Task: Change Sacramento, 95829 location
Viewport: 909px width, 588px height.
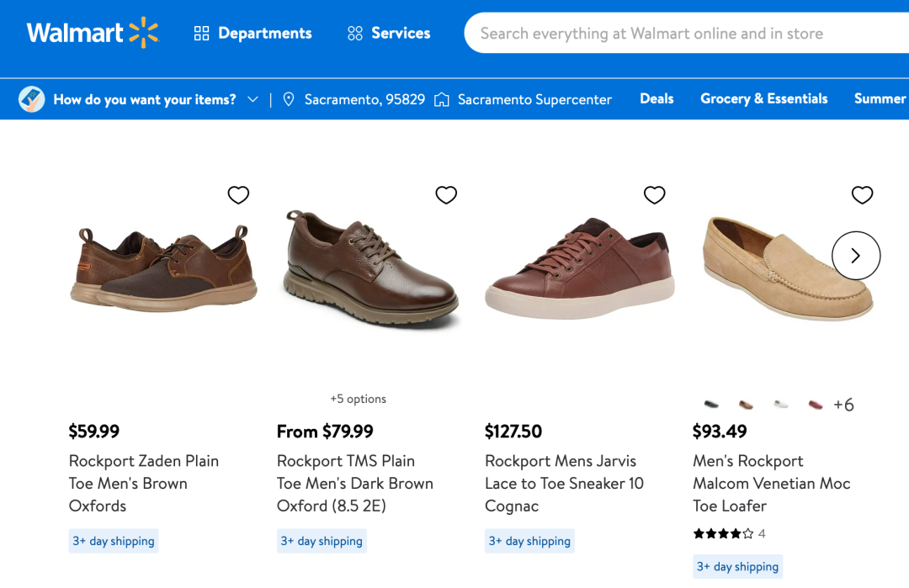Action: click(x=364, y=99)
